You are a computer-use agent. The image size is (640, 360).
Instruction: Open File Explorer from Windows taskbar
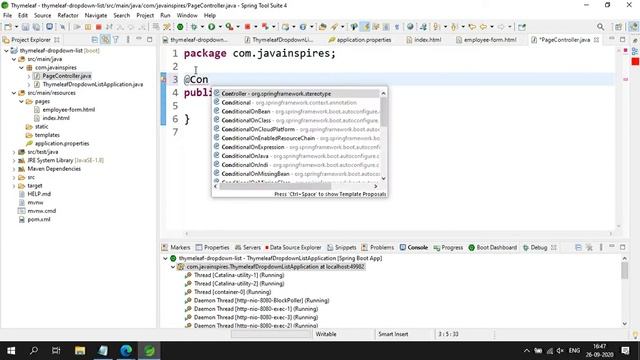[80, 351]
